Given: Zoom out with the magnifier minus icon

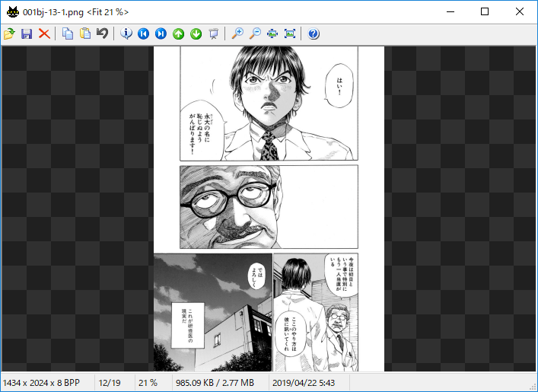Looking at the screenshot, I should point(255,33).
